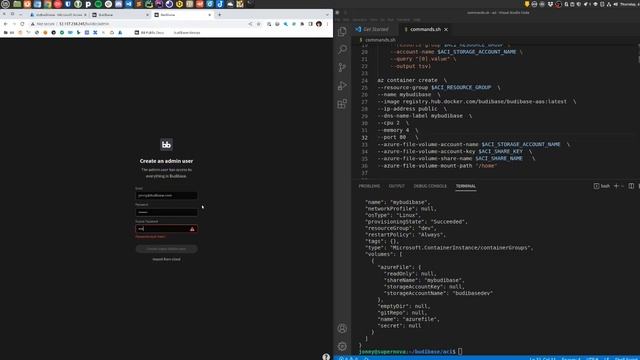
Task: Click the Budibase bb logo
Action: click(x=166, y=144)
